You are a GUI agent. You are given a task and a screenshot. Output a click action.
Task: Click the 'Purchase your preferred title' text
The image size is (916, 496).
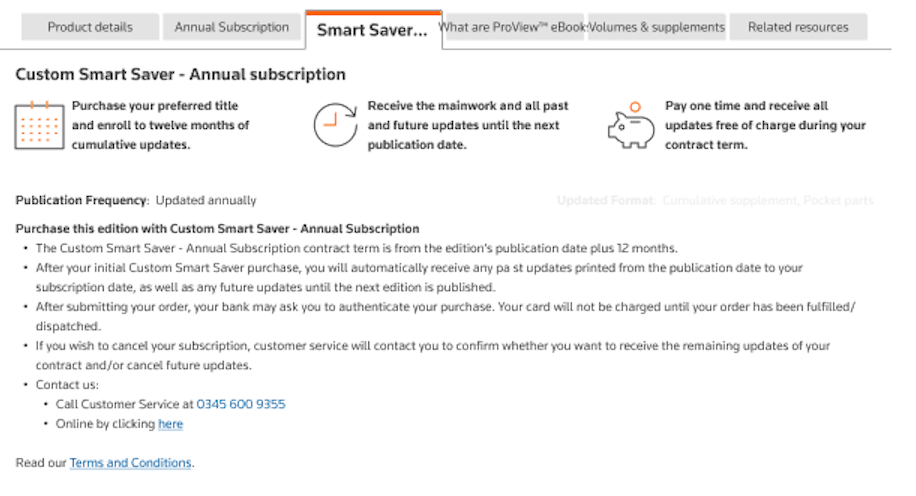[161, 125]
